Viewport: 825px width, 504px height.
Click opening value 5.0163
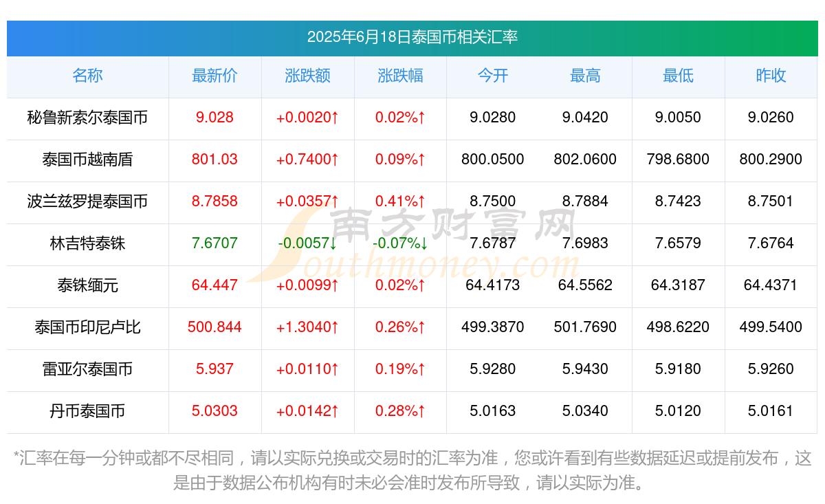(493, 411)
